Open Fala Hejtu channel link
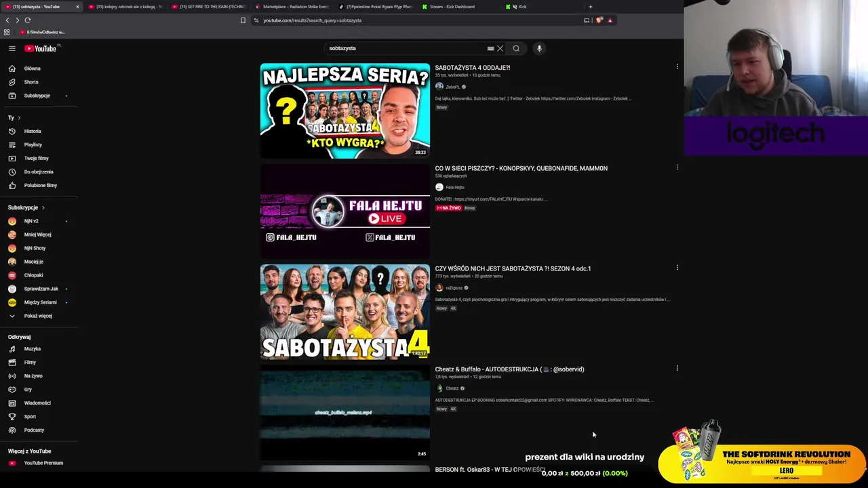 click(x=455, y=187)
